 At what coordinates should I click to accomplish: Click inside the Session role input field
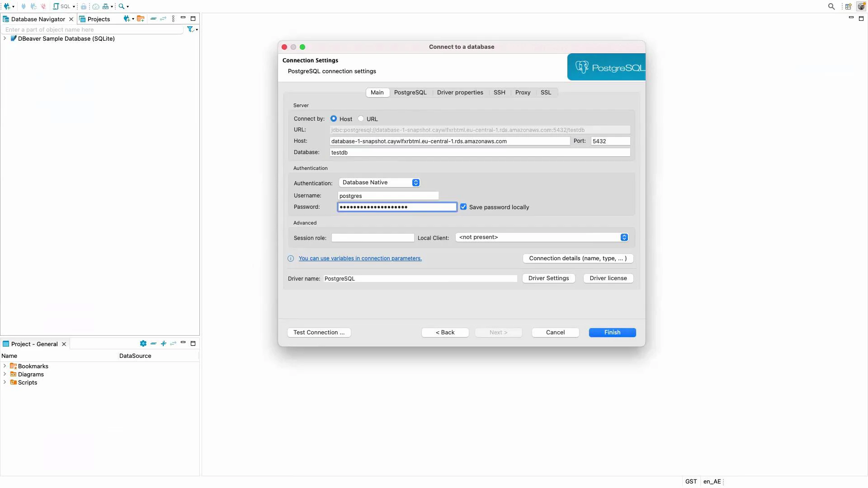pos(372,238)
